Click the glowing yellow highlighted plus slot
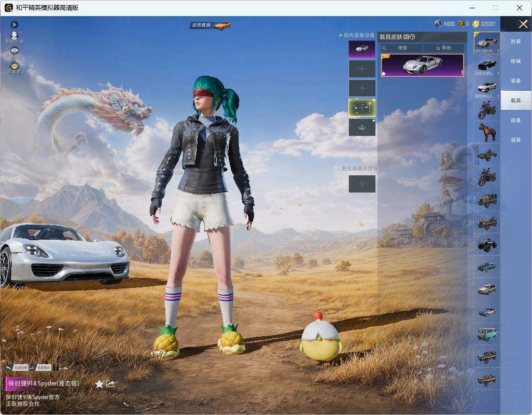 (x=362, y=108)
